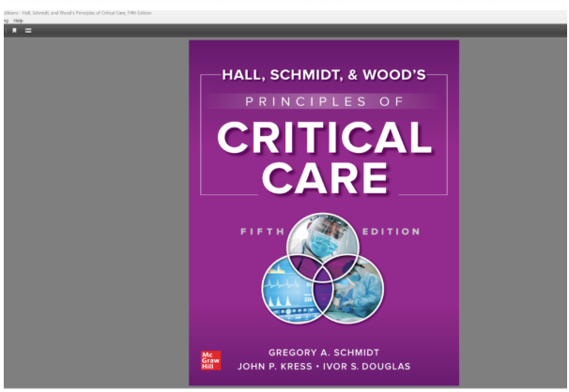Open the table of contents list icon
The image size is (569, 392).
pos(28,30)
